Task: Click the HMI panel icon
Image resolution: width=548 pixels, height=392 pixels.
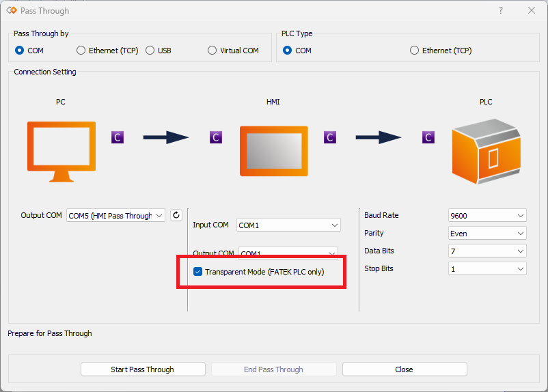Action: pos(273,151)
